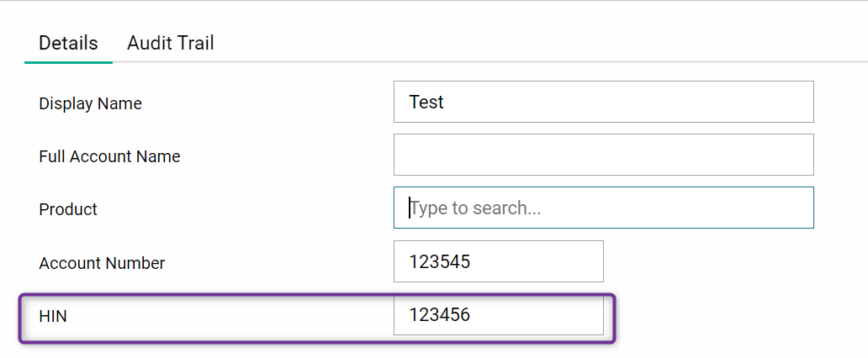
Task: Switch to the Audit Trail tab
Action: [x=171, y=43]
